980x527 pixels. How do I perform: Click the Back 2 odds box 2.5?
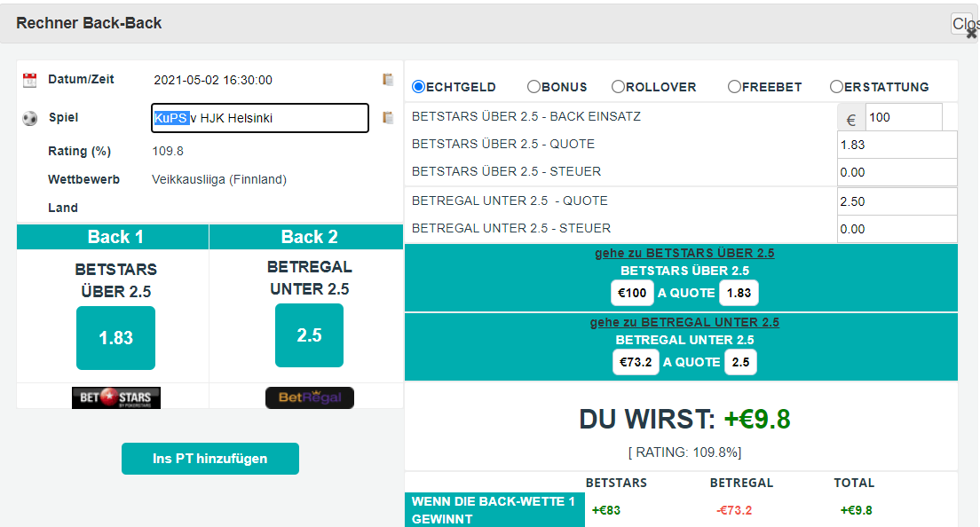click(x=310, y=335)
